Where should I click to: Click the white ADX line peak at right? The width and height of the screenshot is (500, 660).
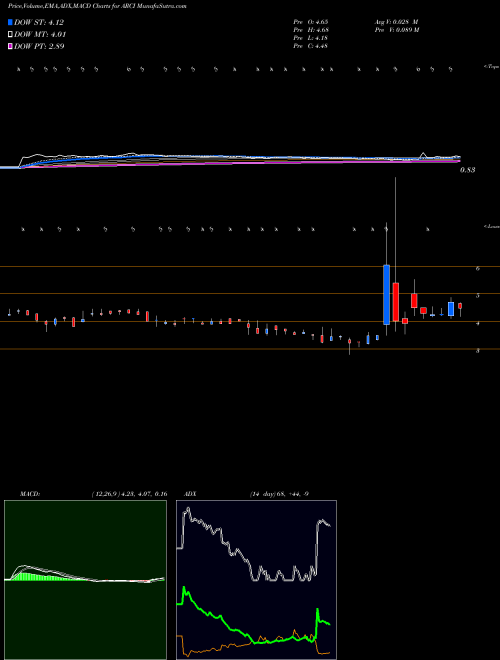point(323,522)
